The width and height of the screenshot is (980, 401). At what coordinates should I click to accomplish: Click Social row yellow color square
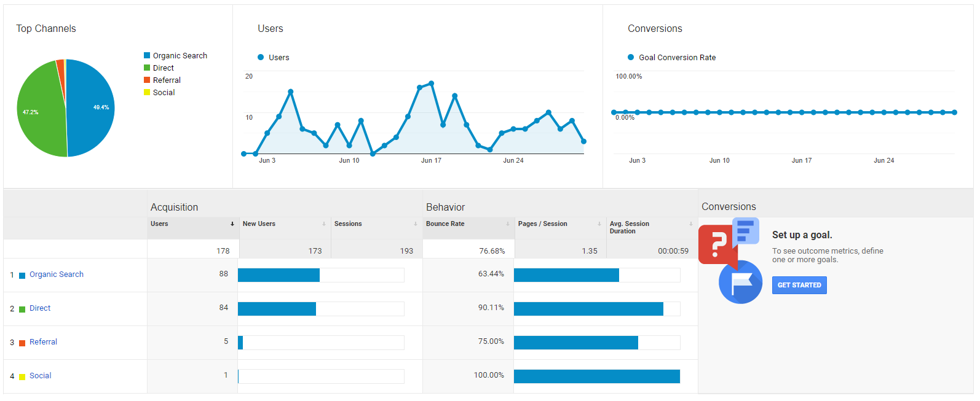(x=22, y=377)
